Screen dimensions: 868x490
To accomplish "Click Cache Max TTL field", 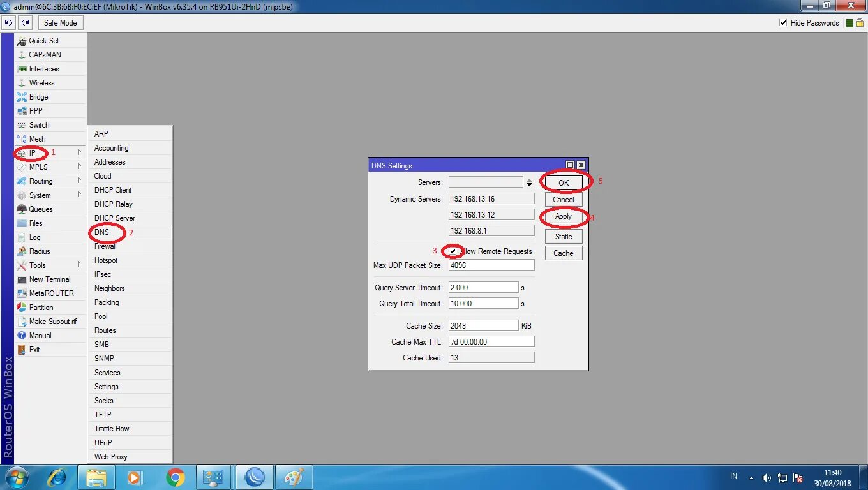I will (491, 341).
